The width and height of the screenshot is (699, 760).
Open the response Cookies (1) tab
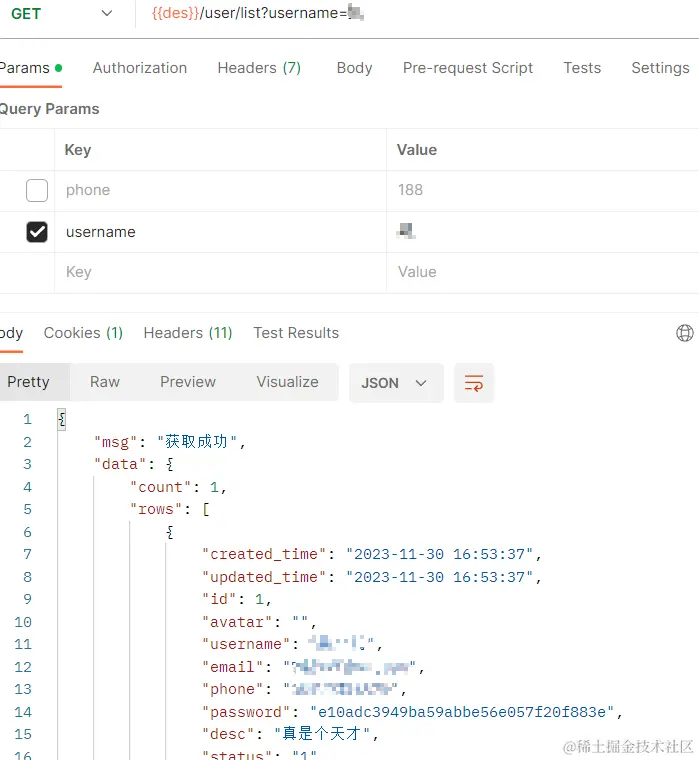point(83,333)
